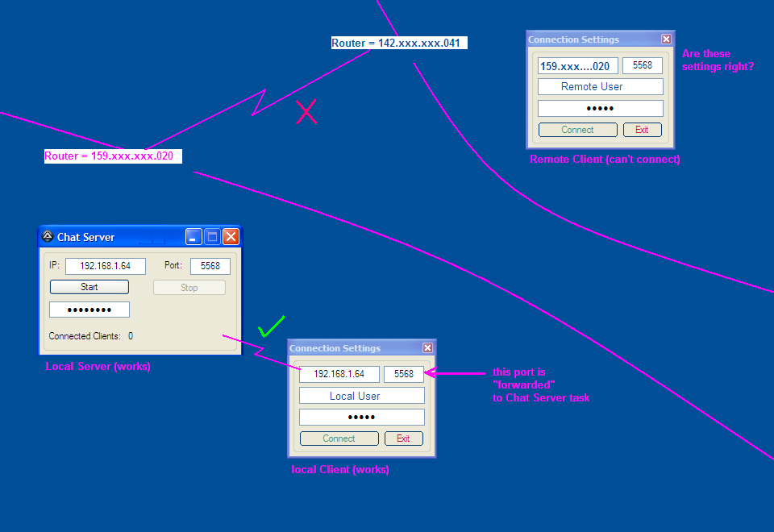Screen dimensions: 774x532
Task: Focus the Chat Server IP address field
Action: click(x=105, y=266)
